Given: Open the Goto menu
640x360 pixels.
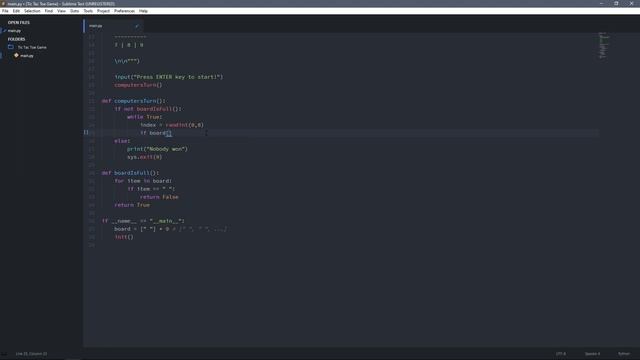Looking at the screenshot, I should [x=74, y=11].
